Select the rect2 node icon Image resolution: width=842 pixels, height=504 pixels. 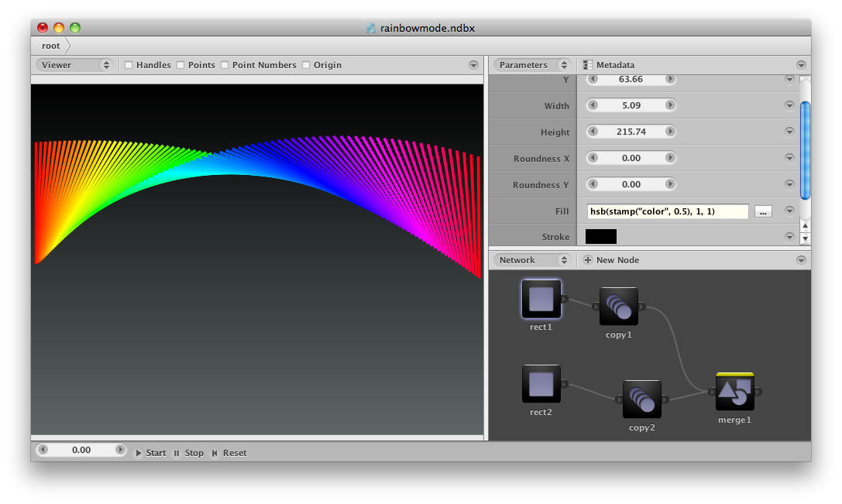pyautogui.click(x=541, y=384)
